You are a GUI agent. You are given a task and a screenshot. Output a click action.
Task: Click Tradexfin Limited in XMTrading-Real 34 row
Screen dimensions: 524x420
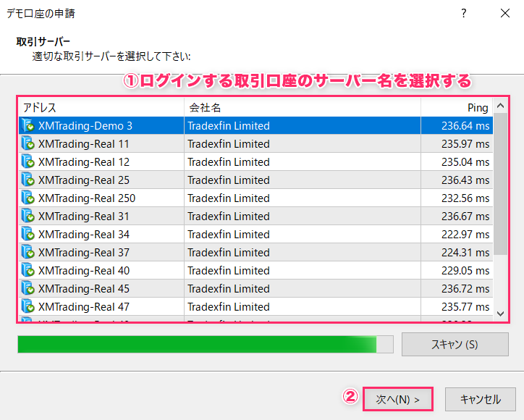pyautogui.click(x=229, y=234)
